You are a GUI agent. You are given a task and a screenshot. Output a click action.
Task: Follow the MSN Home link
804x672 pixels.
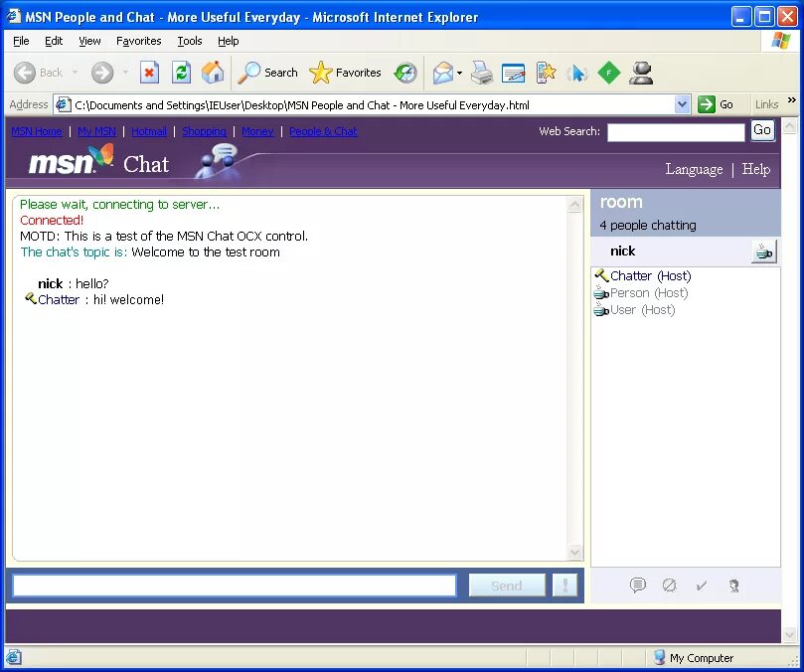click(37, 131)
